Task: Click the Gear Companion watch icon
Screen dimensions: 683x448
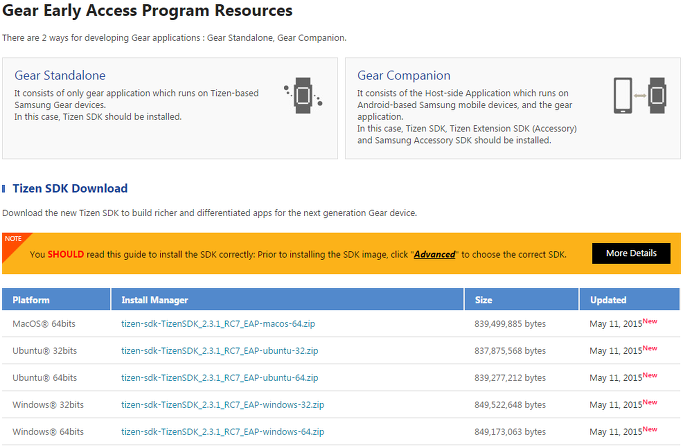Action: pyautogui.click(x=657, y=95)
